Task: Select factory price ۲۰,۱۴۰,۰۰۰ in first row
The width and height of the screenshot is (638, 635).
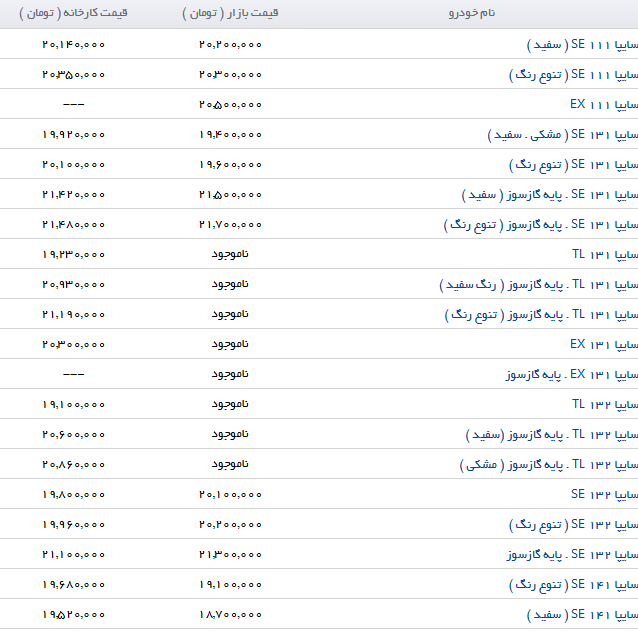Action: (x=73, y=44)
